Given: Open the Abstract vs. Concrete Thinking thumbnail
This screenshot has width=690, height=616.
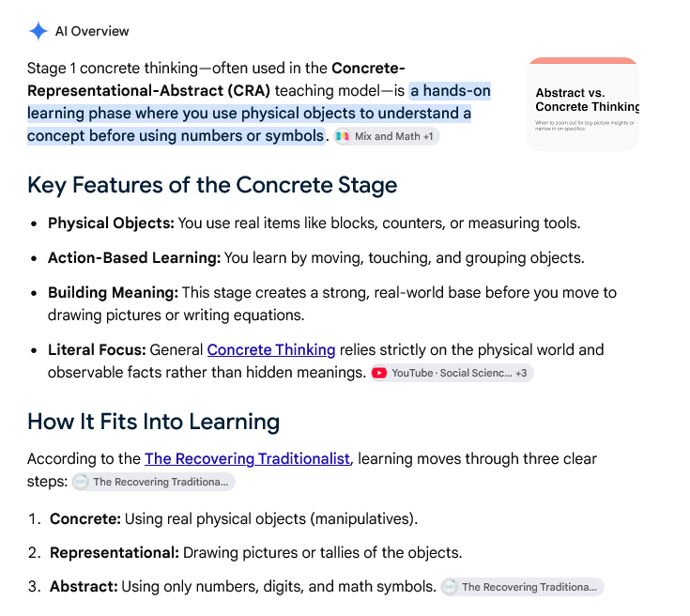Looking at the screenshot, I should click(x=583, y=104).
